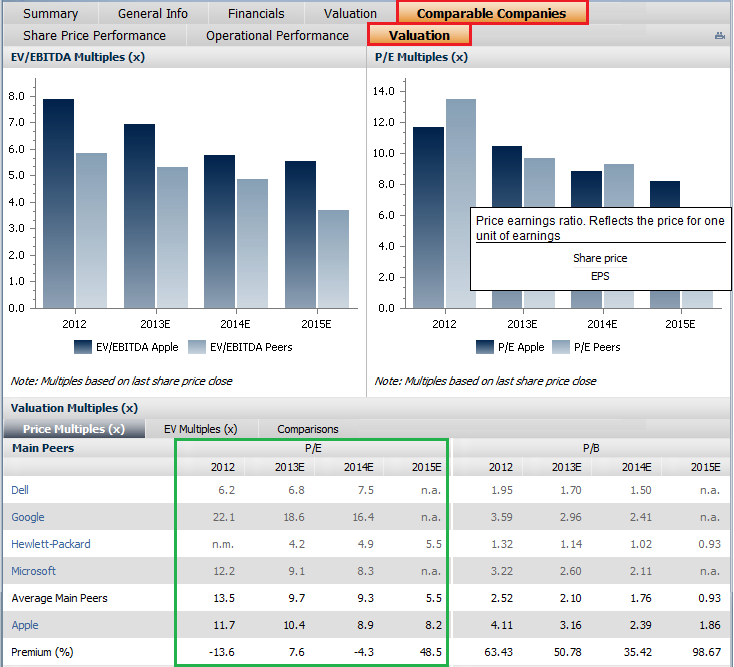Select Dell 2012 P/B value 1.95
This screenshot has height=667, width=734.
coord(502,490)
